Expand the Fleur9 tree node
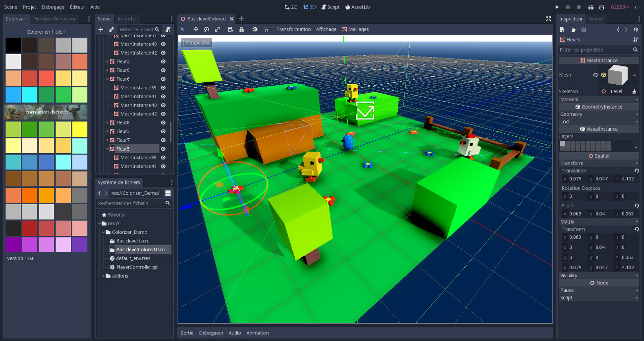644x341 pixels. point(107,70)
